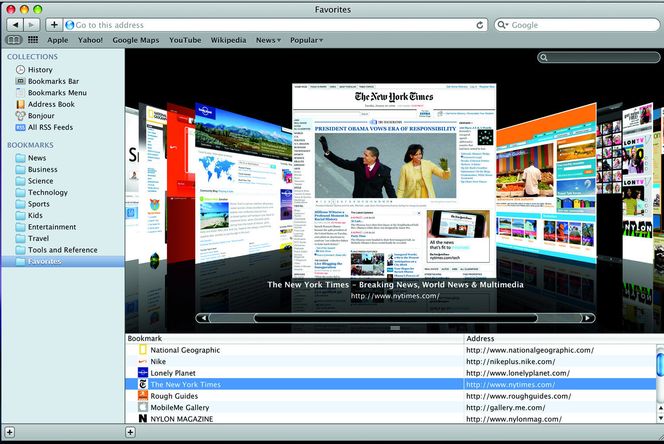Reload page using the circular arrow icon
The width and height of the screenshot is (664, 444).
pyautogui.click(x=480, y=25)
